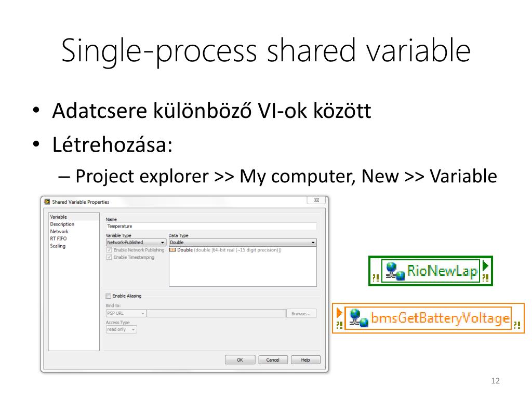Toggle the Enable Aliasing checkbox
The width and height of the screenshot is (532, 399).
coord(109,296)
